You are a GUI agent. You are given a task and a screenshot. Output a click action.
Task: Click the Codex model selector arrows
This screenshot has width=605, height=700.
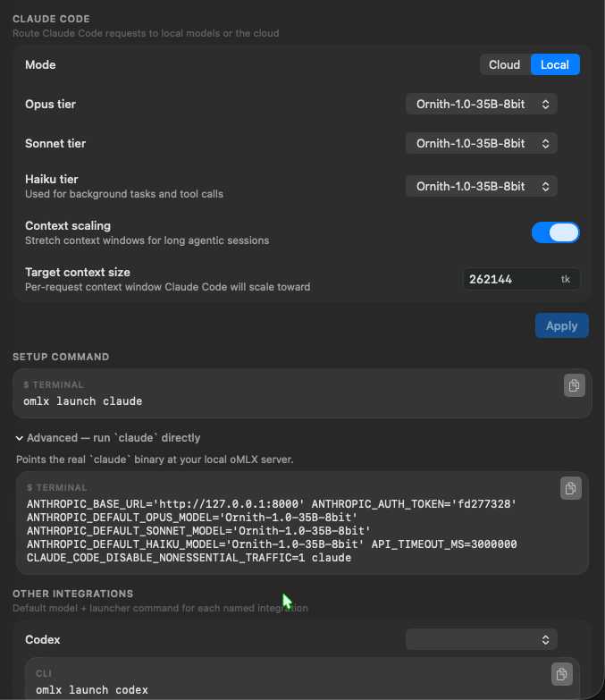click(x=545, y=640)
